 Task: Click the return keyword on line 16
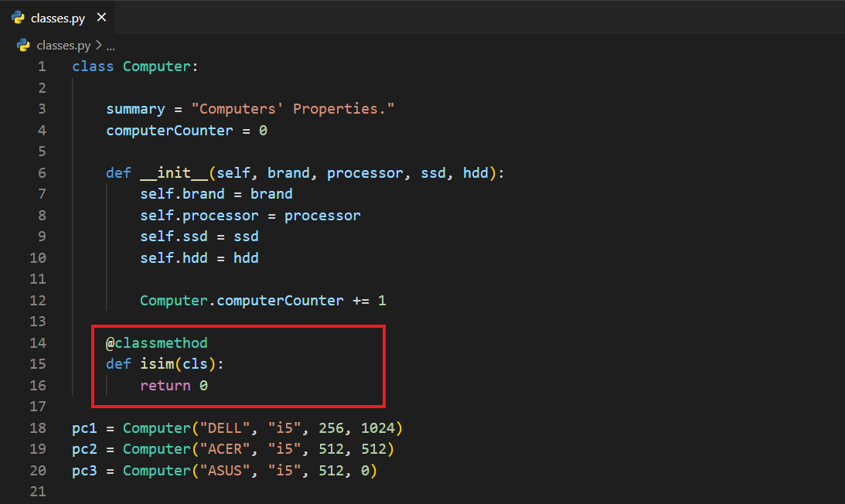coord(165,385)
